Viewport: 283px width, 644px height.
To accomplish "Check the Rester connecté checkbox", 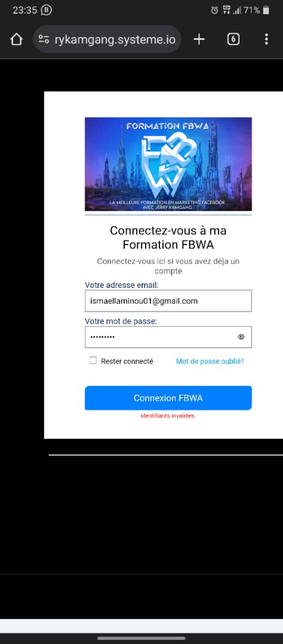I will 93,361.
